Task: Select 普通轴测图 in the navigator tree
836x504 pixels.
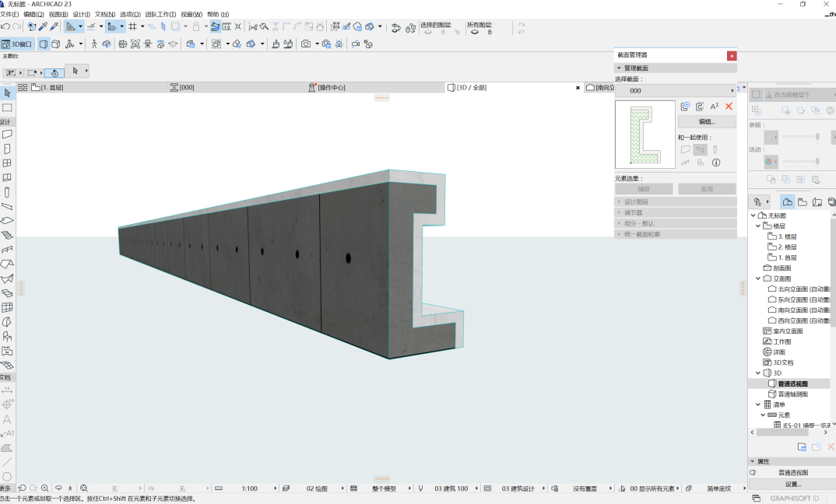Action: [x=793, y=394]
